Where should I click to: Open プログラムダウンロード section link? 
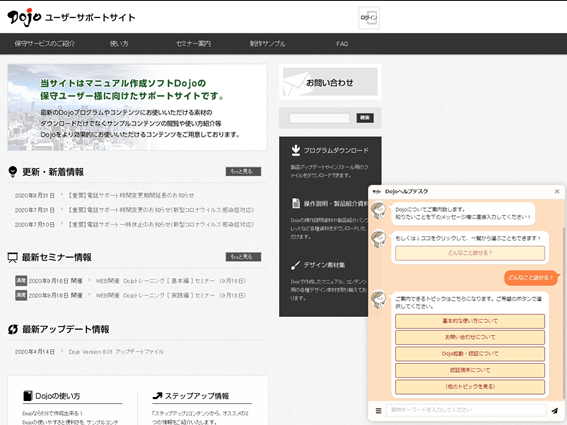336,150
